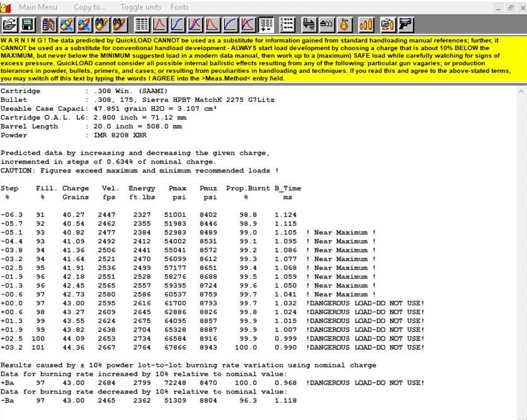Click the orange flask-shaped icon

344,25
